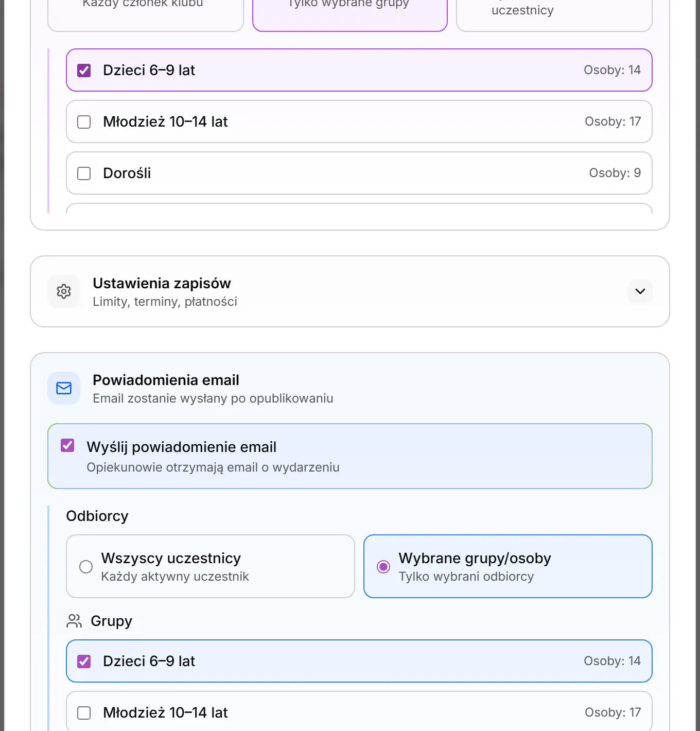Click Osoby: 14 in the upper group list
The image size is (700, 731).
612,70
